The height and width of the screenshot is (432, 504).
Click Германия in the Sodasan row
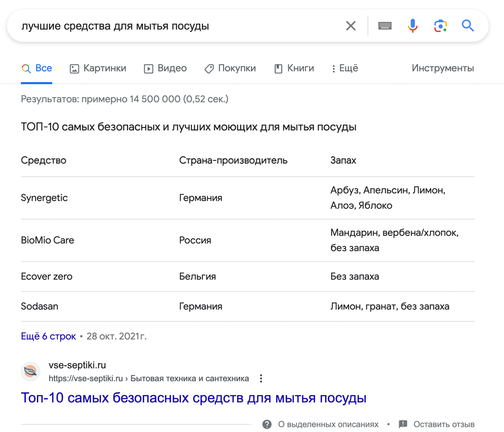200,306
